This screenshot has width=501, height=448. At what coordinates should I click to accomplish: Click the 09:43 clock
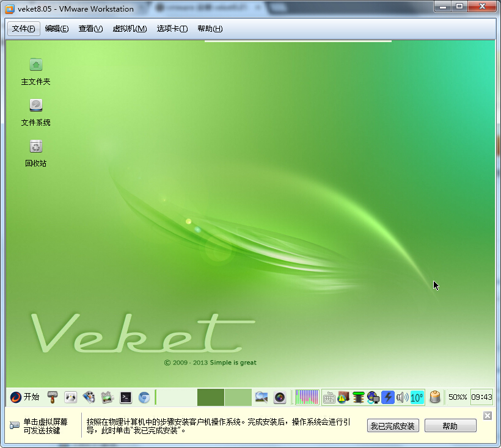(481, 397)
